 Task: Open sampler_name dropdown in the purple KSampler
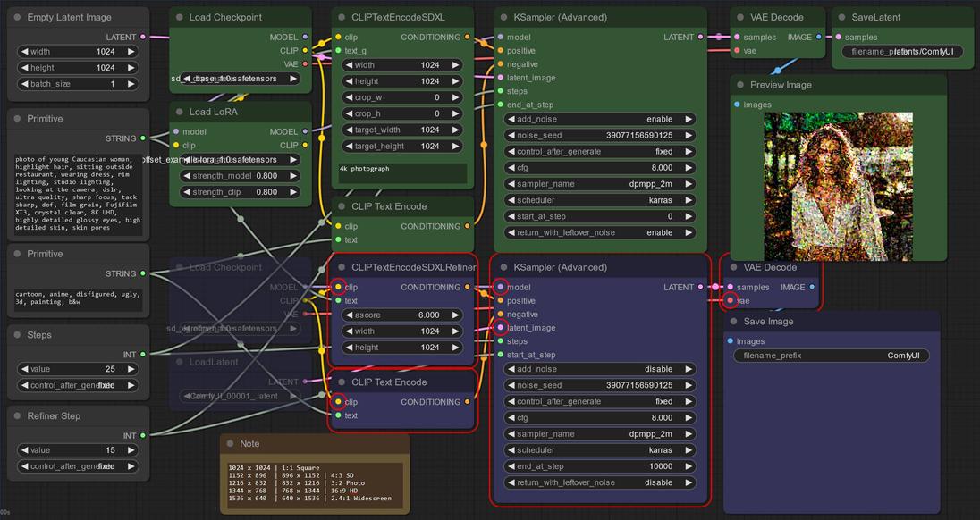tap(600, 434)
